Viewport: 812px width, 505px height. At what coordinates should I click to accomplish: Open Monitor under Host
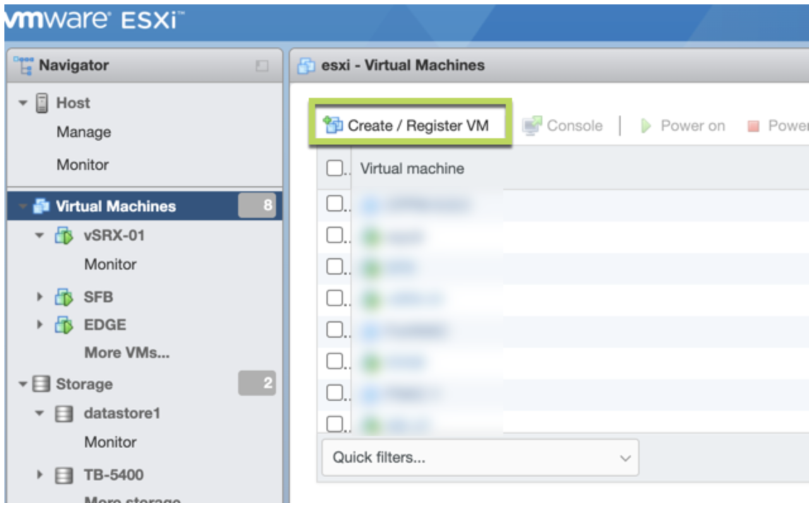click(x=83, y=165)
